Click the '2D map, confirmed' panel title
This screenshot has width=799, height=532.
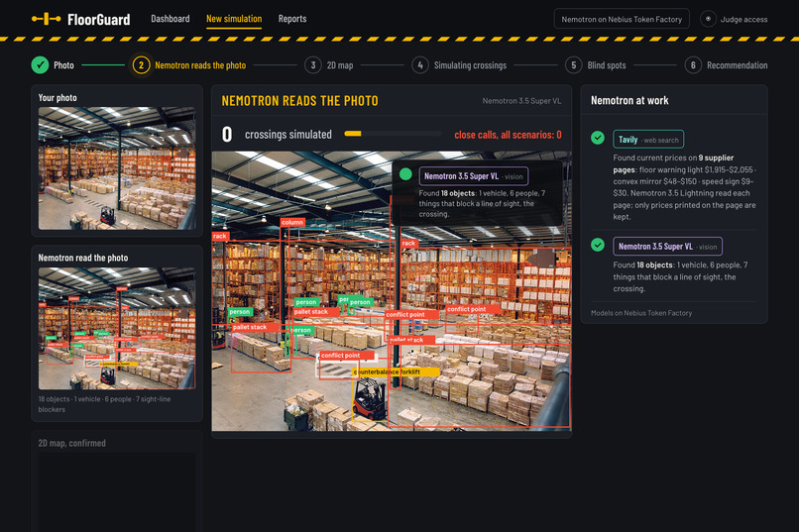tap(71, 443)
